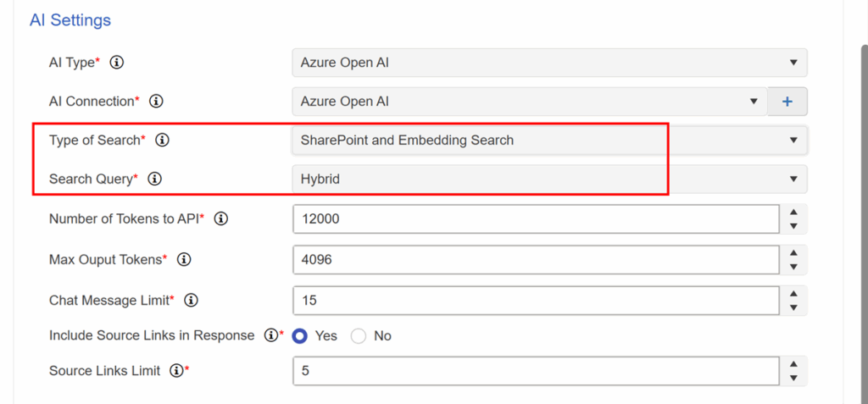The height and width of the screenshot is (404, 868).
Task: Click info icon beside Search Query
Action: point(155,179)
